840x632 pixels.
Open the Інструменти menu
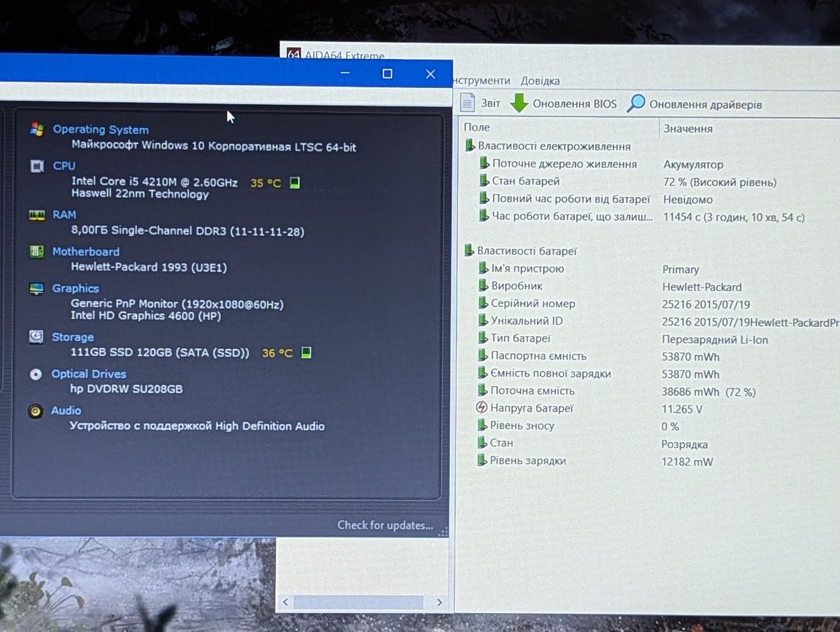[x=482, y=80]
